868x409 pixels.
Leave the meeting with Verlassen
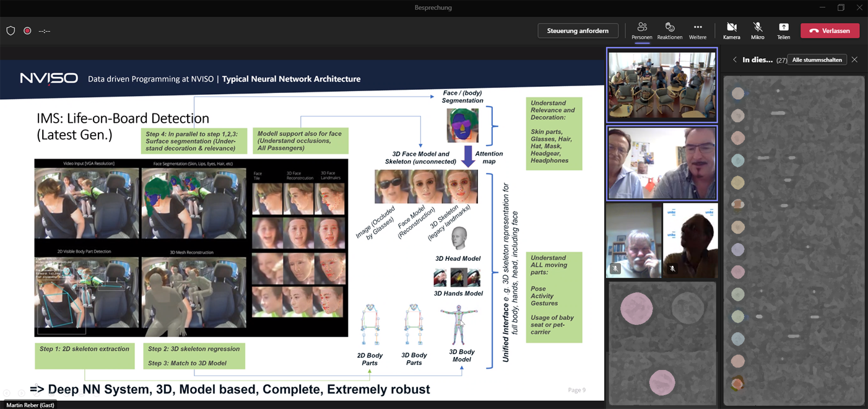click(x=830, y=30)
